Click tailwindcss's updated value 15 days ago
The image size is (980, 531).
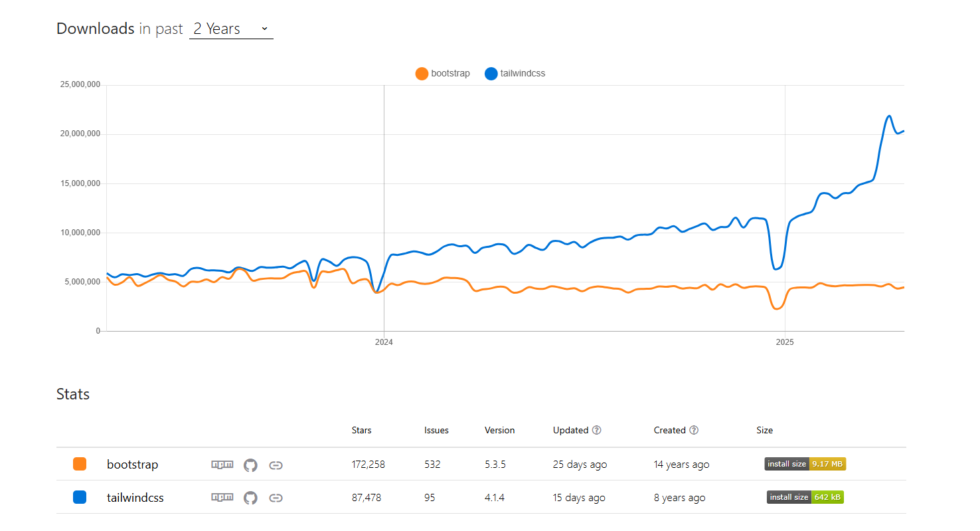coord(579,497)
